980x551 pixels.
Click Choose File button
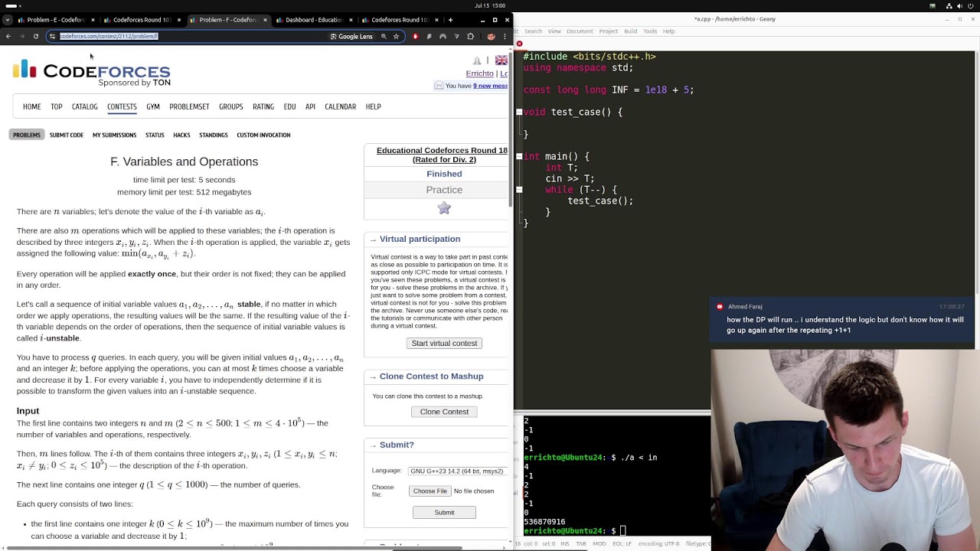click(430, 491)
